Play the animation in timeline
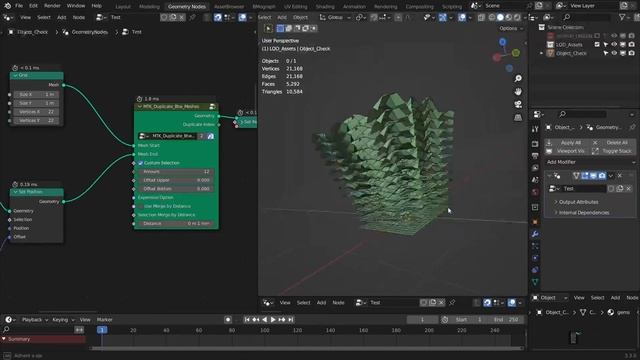Viewport: 640px width, 360px height. [273, 320]
